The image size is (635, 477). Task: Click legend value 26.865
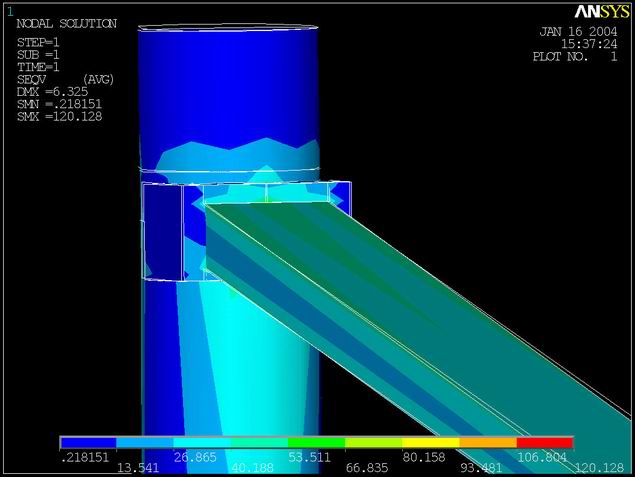pyautogui.click(x=195, y=458)
